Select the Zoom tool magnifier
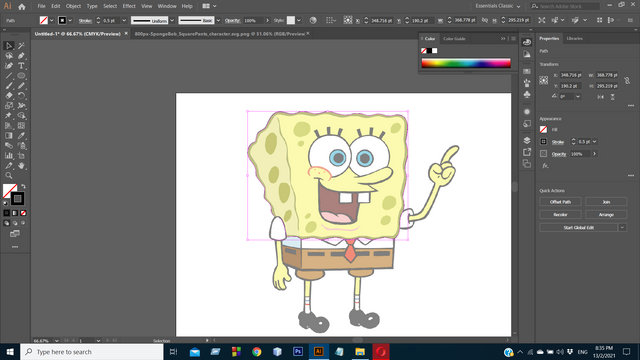Viewport: 640px width, 360px height. [9, 176]
